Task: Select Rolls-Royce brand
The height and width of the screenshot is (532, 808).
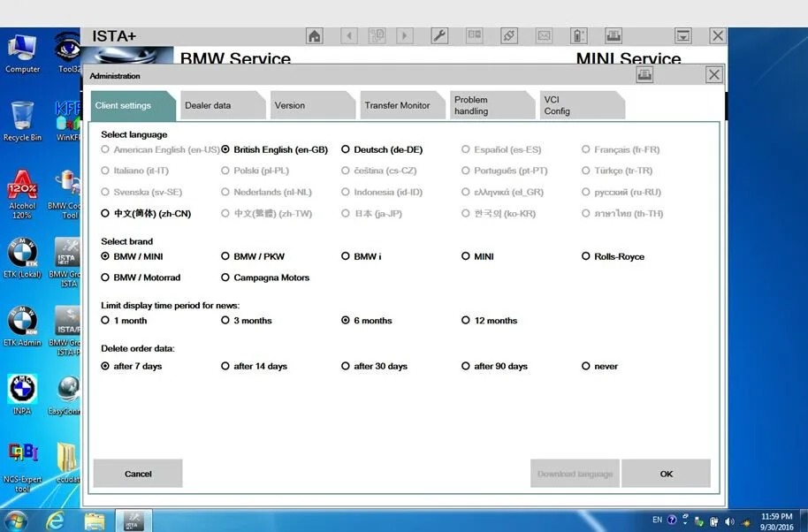Action: click(x=614, y=256)
